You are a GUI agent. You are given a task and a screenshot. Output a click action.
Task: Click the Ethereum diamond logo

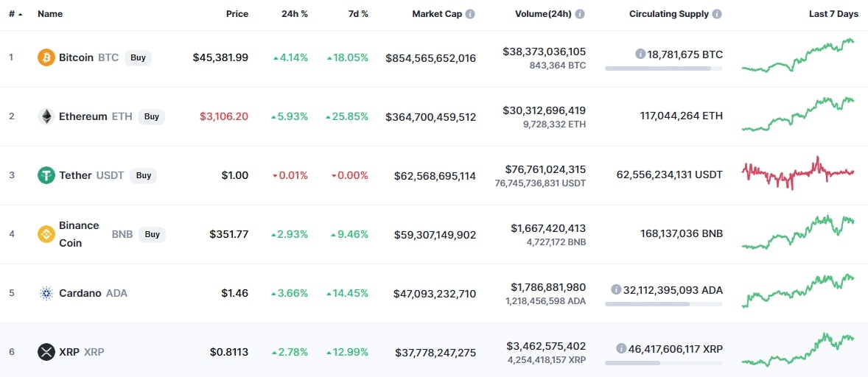[x=46, y=116]
